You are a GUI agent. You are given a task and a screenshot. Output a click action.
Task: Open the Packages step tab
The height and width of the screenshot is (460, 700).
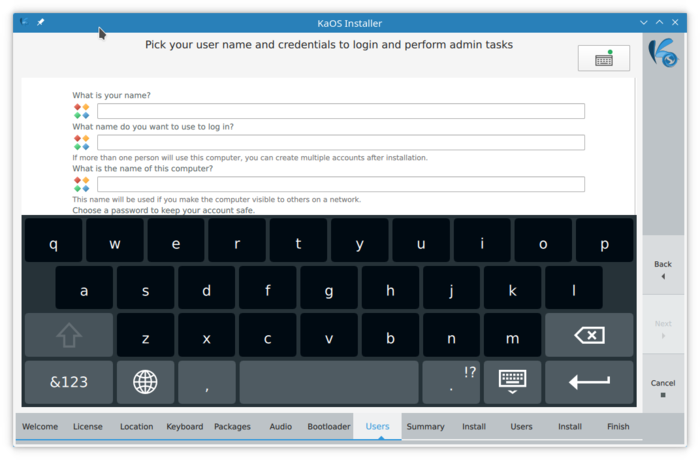(x=233, y=427)
